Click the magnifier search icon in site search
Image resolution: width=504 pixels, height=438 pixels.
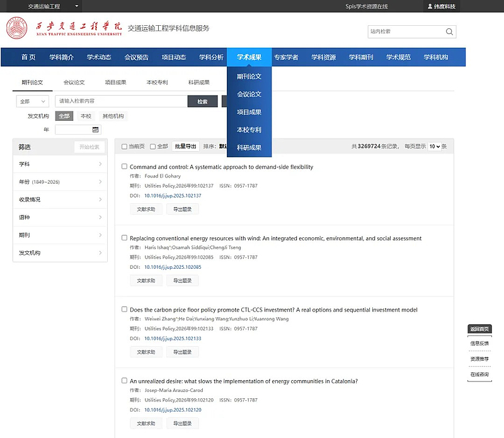(449, 31)
